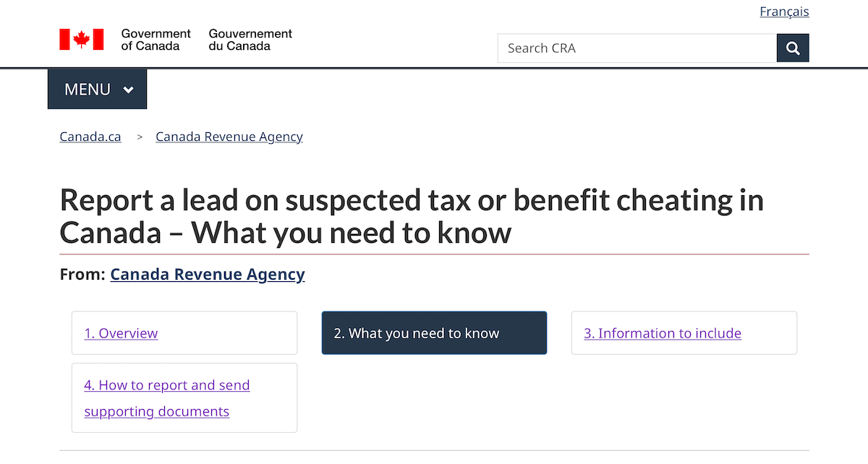Viewport: 868px width, 464px height.
Task: Click the grey divider below the step links
Action: [434, 450]
